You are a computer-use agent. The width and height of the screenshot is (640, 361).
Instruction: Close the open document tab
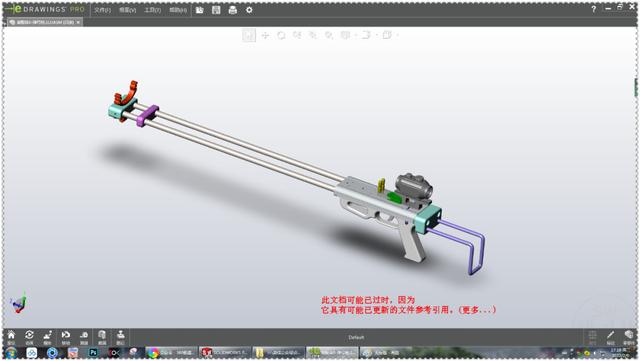[78, 22]
